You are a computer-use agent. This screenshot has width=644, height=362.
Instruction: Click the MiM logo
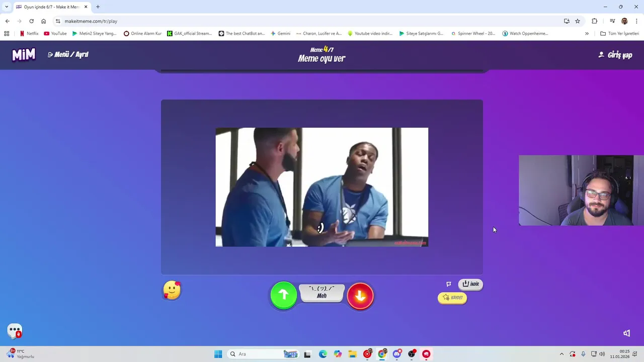[x=24, y=54]
